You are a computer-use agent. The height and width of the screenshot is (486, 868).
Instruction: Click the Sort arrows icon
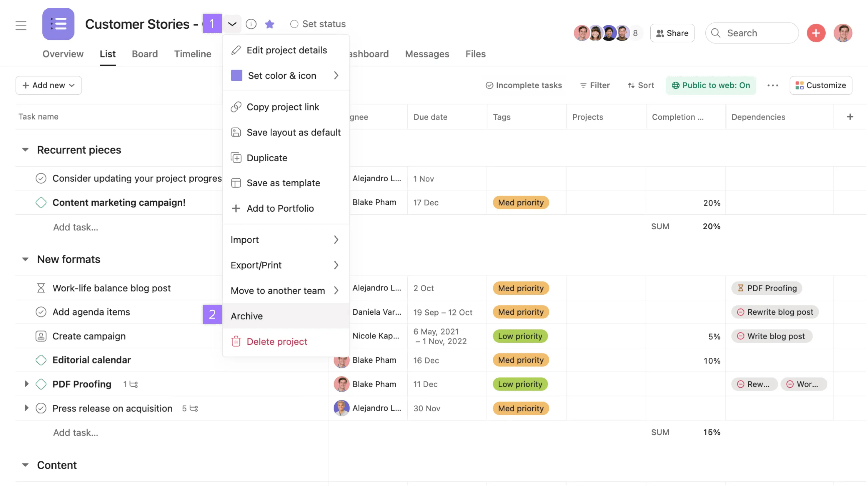point(631,85)
